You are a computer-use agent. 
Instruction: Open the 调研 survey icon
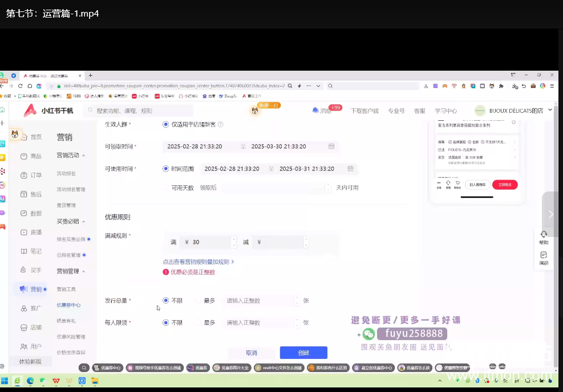tap(544, 255)
